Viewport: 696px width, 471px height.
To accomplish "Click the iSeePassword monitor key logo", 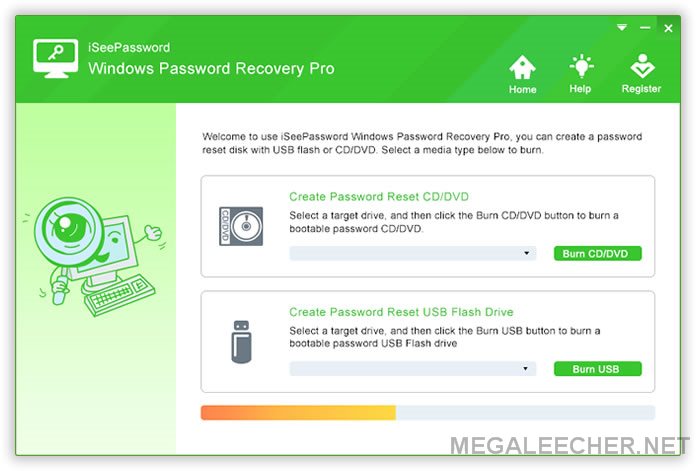I will pyautogui.click(x=55, y=58).
